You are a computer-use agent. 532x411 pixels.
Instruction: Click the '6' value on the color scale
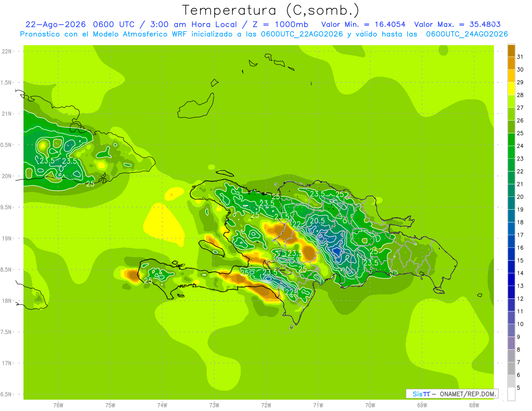pyautogui.click(x=518, y=375)
